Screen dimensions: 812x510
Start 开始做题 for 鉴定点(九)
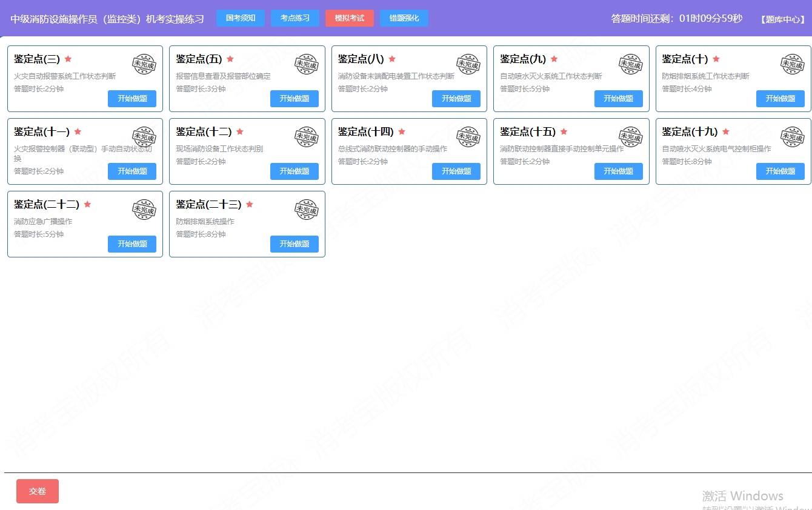[619, 99]
